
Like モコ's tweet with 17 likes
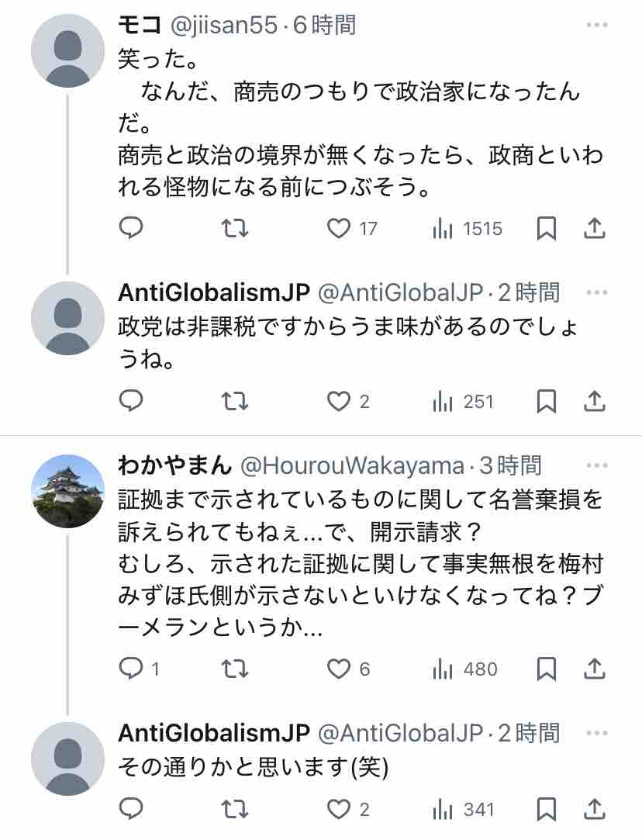339,228
